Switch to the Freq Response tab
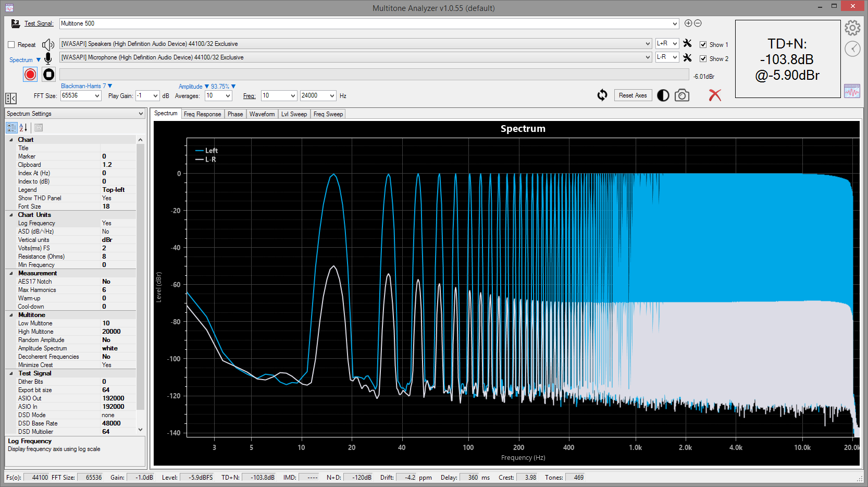The height and width of the screenshot is (487, 868). pyautogui.click(x=202, y=114)
